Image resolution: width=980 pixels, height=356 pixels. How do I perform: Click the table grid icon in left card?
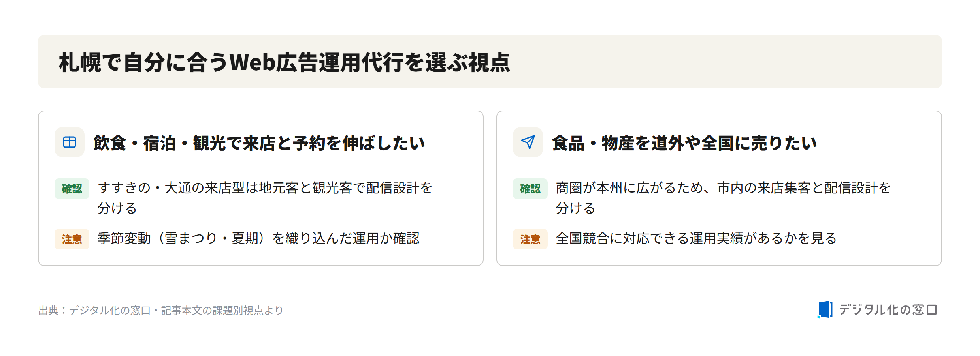click(70, 142)
